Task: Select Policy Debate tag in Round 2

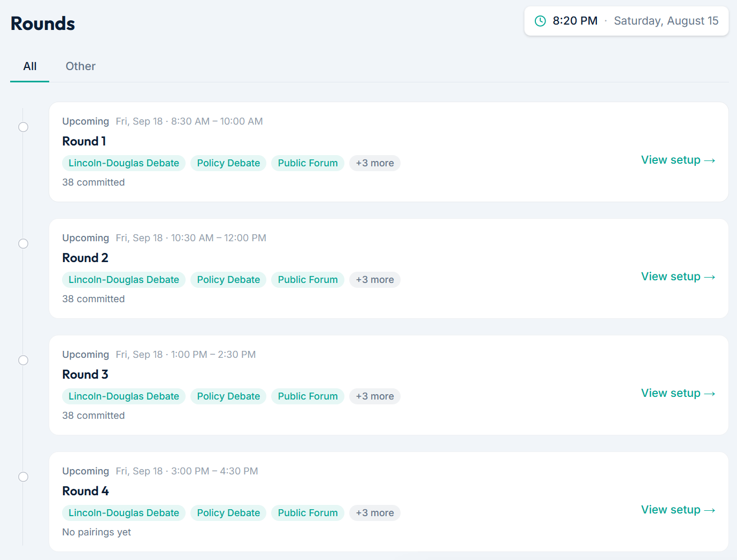Action: click(x=228, y=280)
